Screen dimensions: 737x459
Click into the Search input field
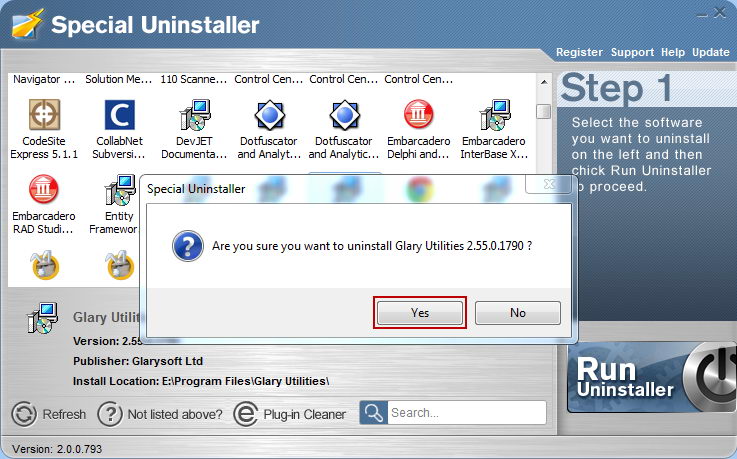pyautogui.click(x=467, y=412)
